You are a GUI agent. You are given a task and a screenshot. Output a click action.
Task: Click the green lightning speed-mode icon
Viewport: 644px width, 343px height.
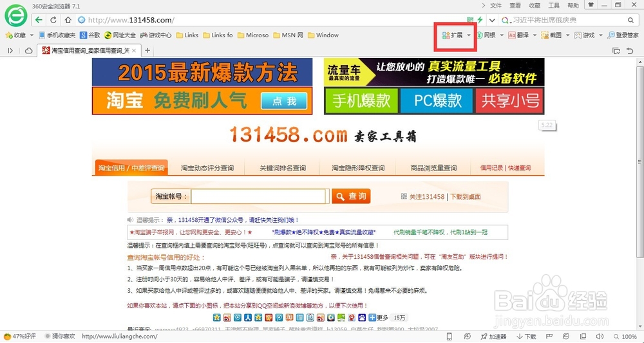(479, 20)
